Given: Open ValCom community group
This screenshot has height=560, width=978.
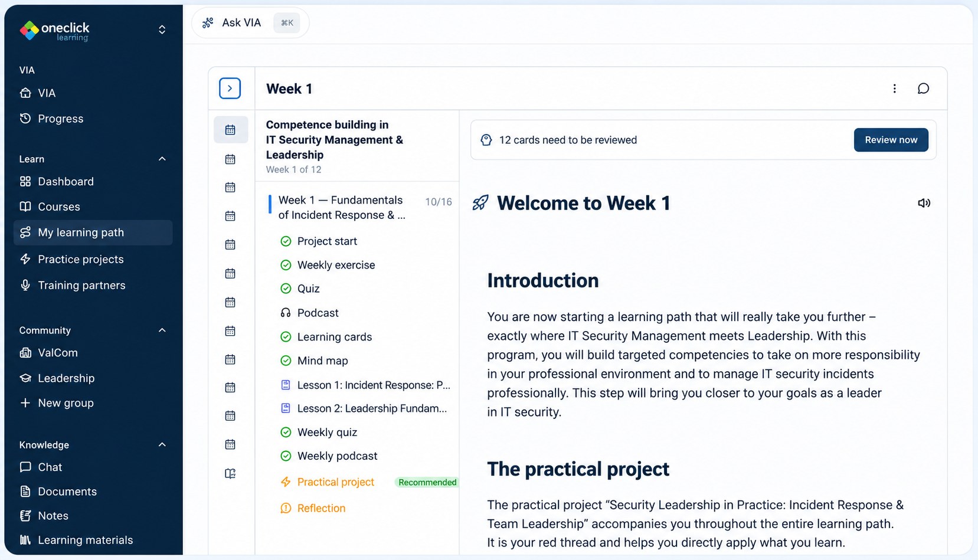Looking at the screenshot, I should click(93, 353).
